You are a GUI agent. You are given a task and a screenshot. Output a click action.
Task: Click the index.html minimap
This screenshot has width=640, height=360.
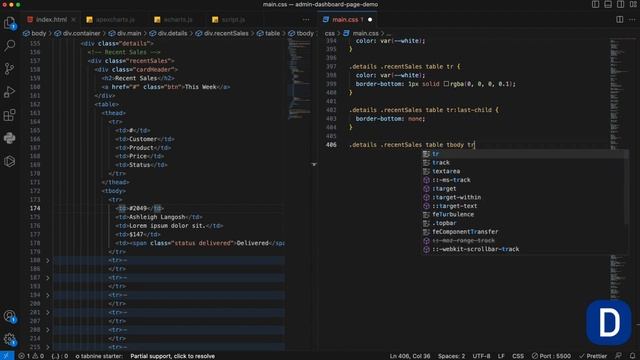coord(300,78)
